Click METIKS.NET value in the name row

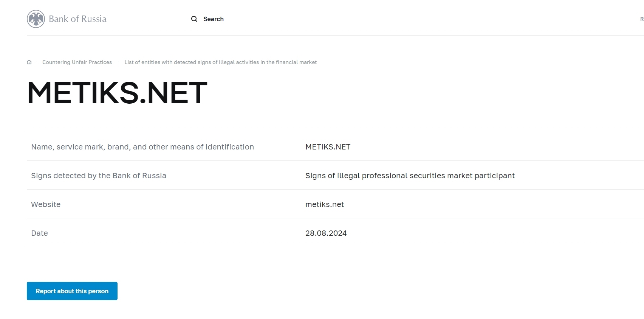tap(328, 147)
